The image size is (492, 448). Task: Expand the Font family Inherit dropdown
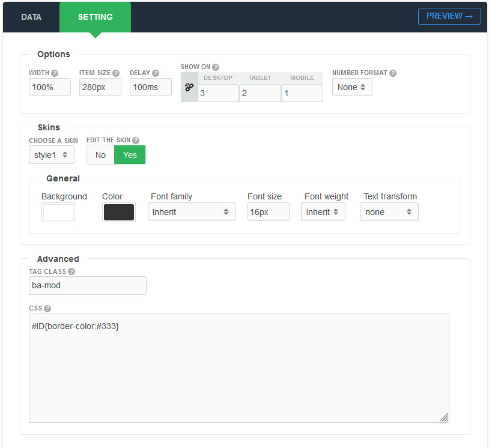click(192, 212)
